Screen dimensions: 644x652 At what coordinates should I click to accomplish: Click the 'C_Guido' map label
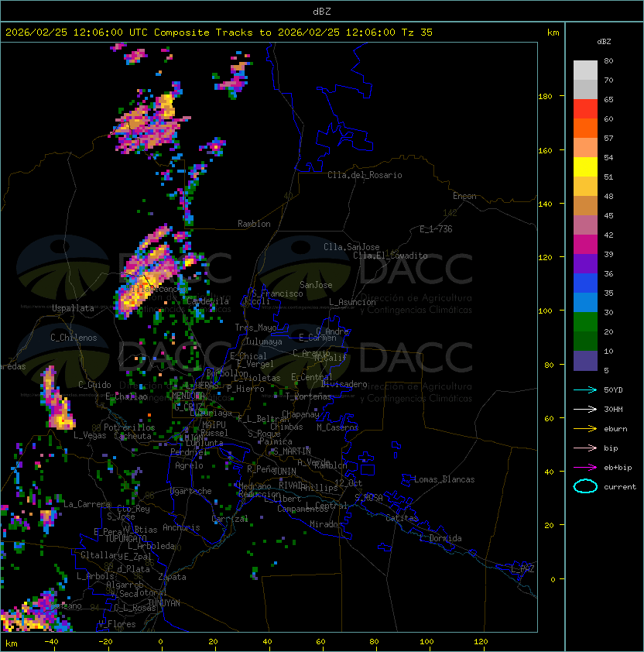pyautogui.click(x=94, y=385)
